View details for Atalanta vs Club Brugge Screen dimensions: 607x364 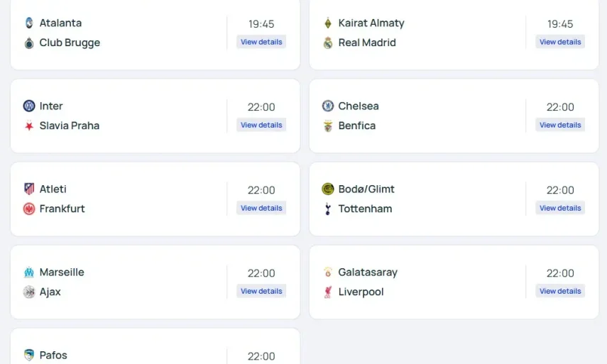coord(261,42)
